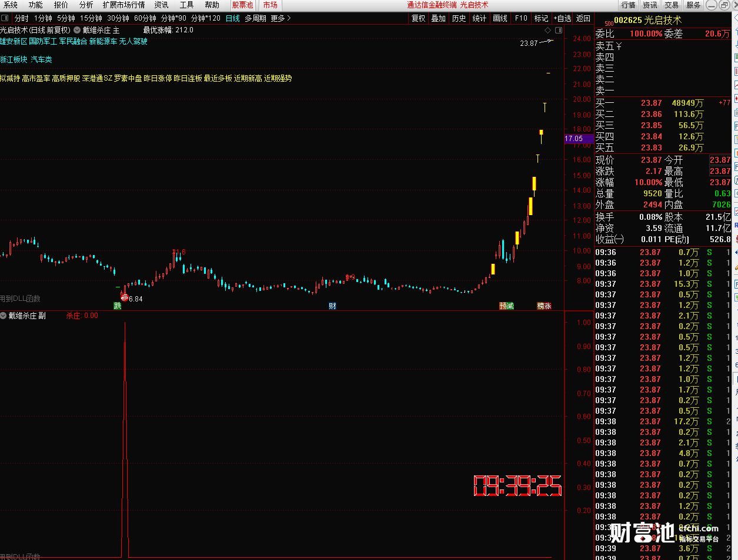The height and width of the screenshot is (560, 738).
Task: Click the 历史 toolbar button
Action: [459, 18]
